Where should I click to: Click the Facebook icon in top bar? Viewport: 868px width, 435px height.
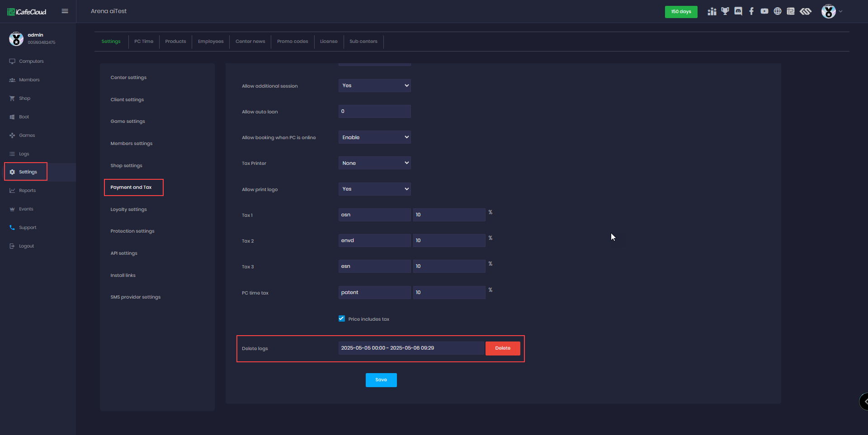[751, 11]
